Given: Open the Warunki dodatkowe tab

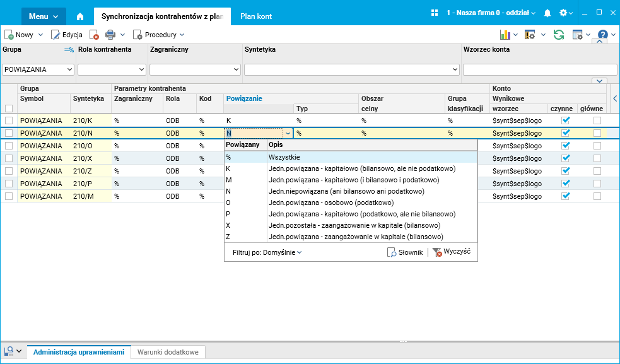Looking at the screenshot, I should pos(168,352).
